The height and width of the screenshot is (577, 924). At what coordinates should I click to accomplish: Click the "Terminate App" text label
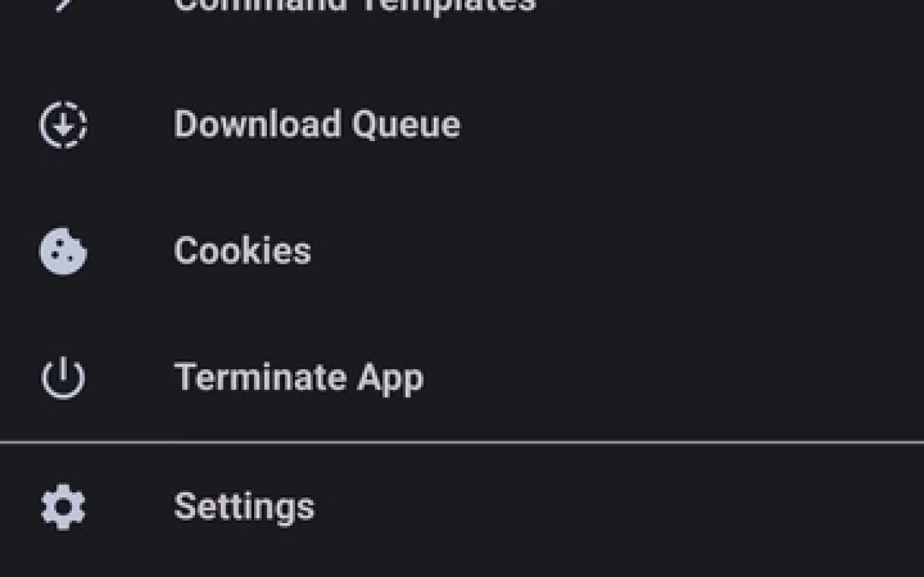pyautogui.click(x=298, y=378)
